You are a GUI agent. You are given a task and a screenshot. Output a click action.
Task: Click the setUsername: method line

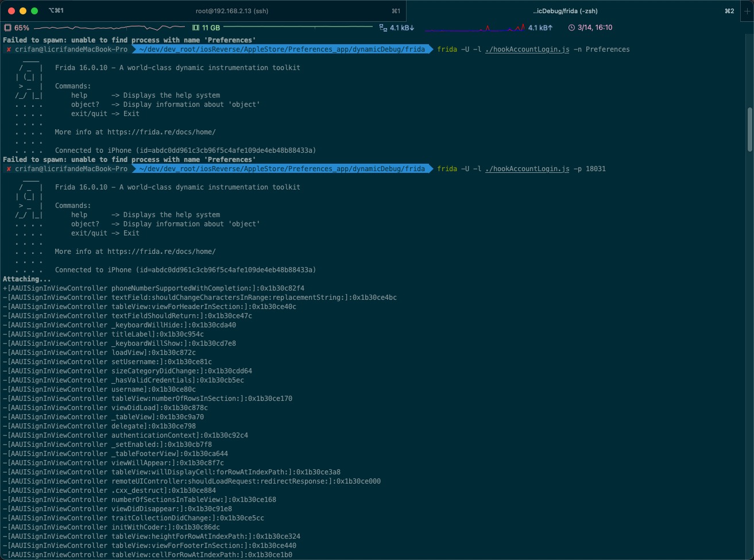[107, 362]
